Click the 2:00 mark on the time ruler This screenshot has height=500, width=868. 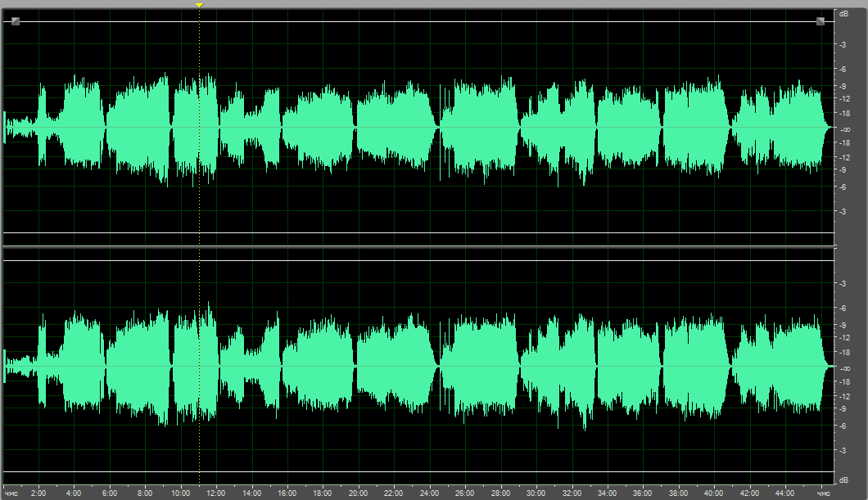coord(38,493)
